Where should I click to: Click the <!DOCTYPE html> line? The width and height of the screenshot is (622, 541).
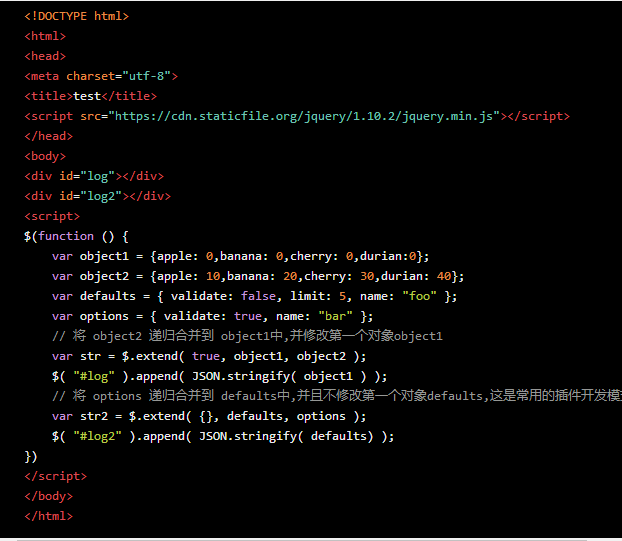77,16
